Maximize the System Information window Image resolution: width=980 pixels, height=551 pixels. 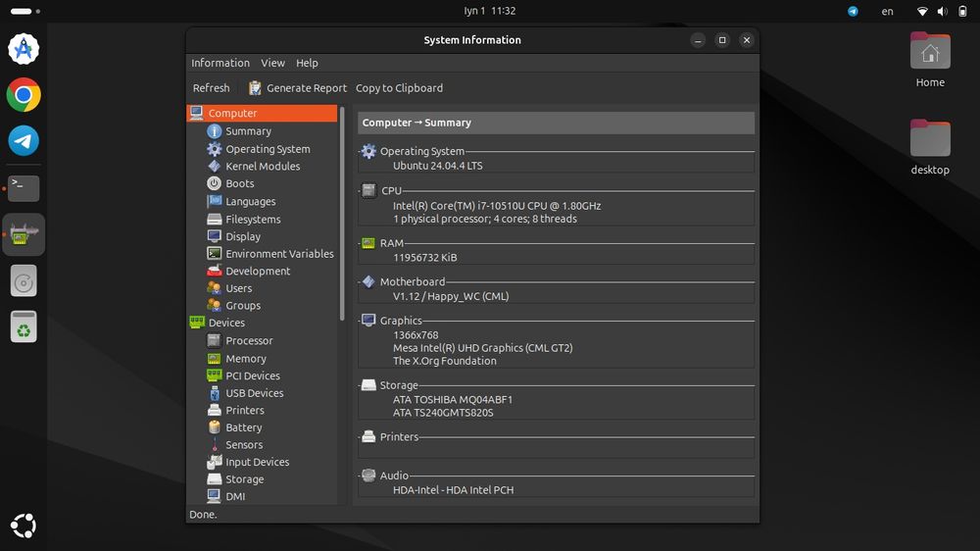[x=722, y=40]
